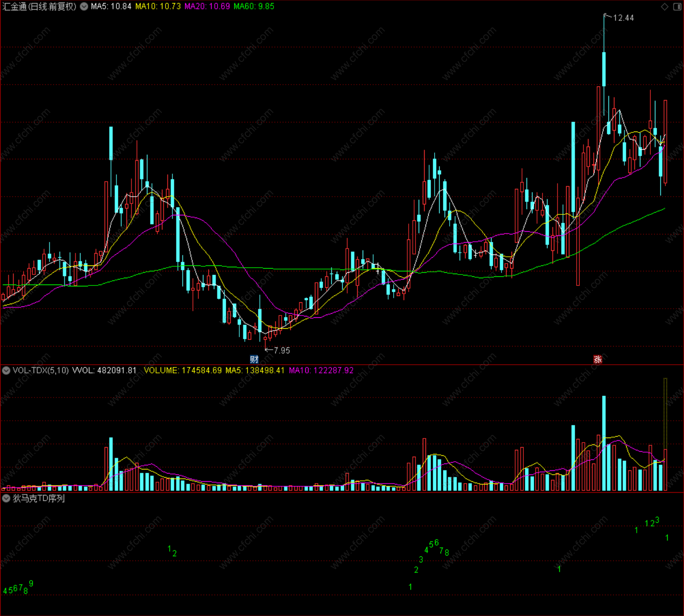Click the MA20: 10.69 label
The width and height of the screenshot is (684, 616).
coord(207,6)
